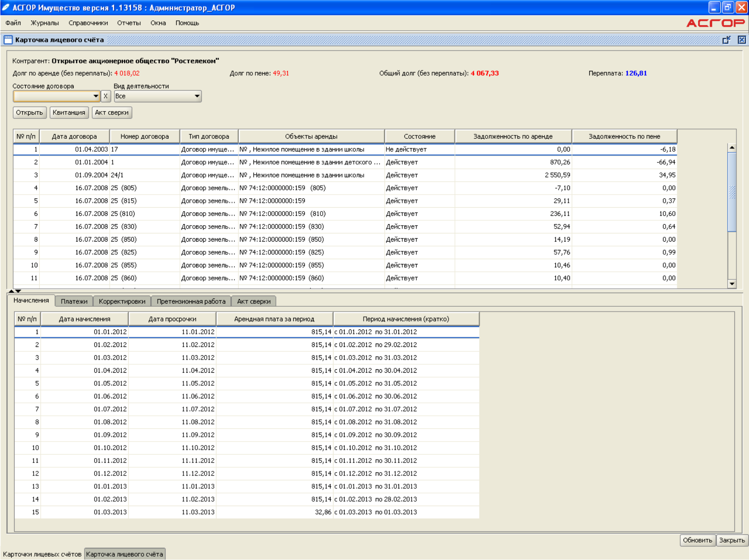
Task: Select contract '25 (815)' row
Action: coord(345,201)
